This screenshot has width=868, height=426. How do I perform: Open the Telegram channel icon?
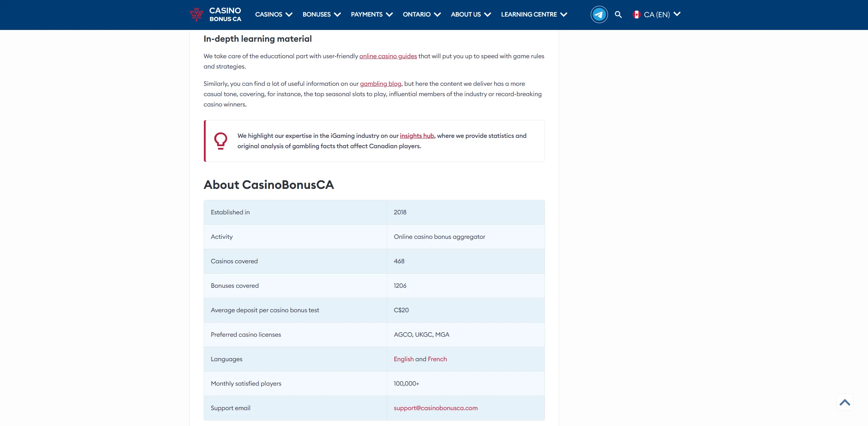pyautogui.click(x=599, y=14)
